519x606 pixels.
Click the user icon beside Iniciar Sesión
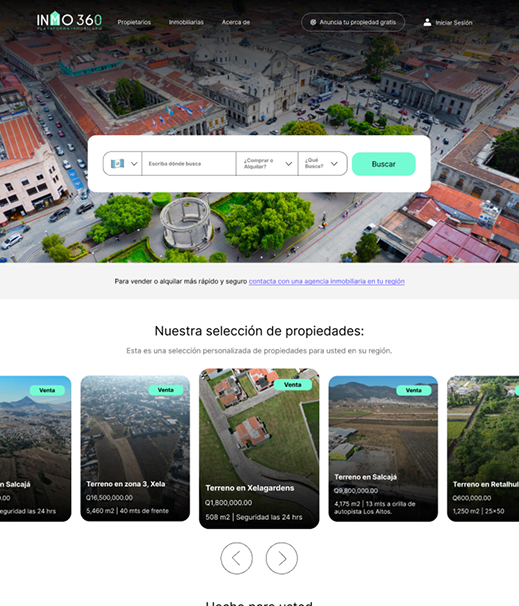(427, 22)
